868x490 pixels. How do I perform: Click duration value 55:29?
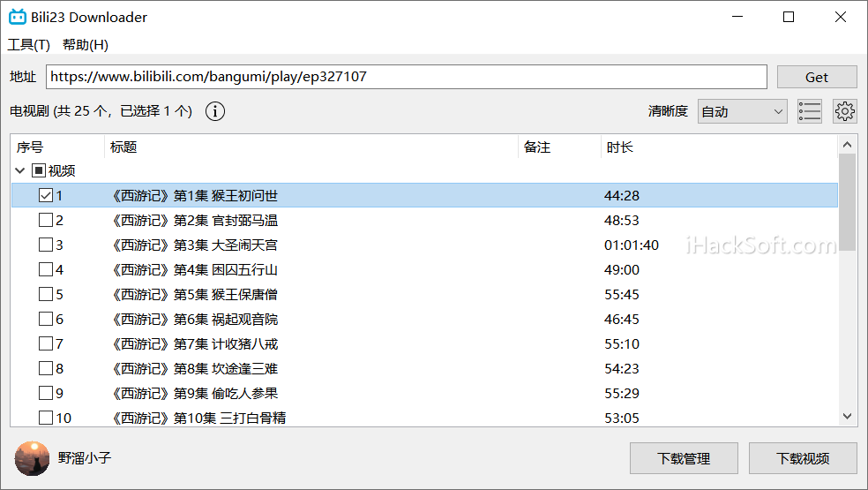click(x=622, y=393)
